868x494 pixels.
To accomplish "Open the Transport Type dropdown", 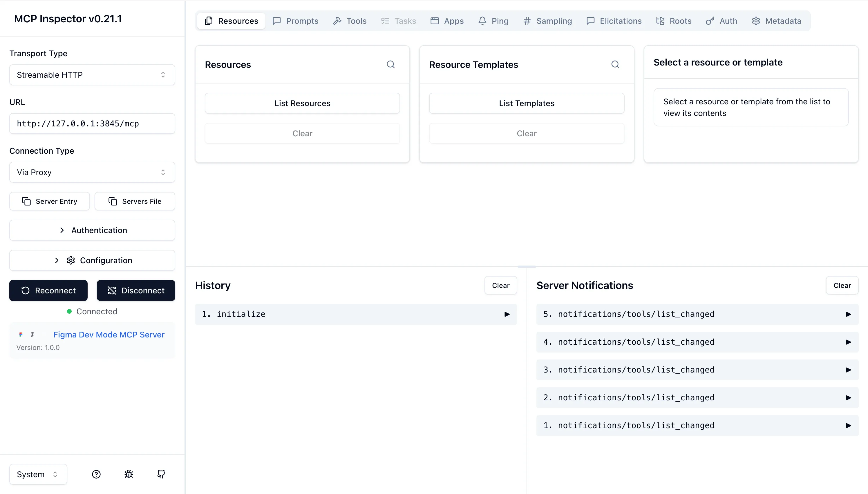I will [92, 75].
